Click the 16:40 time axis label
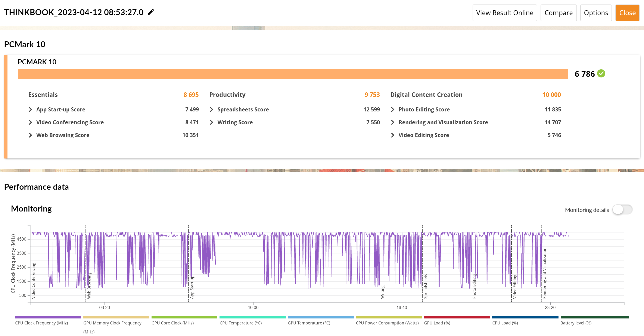 pyautogui.click(x=401, y=308)
